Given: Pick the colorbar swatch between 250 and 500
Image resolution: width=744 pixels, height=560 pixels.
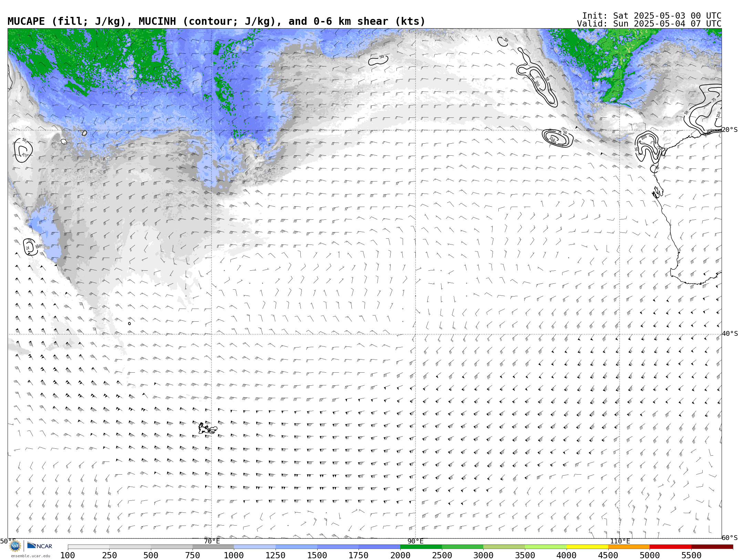Looking at the screenshot, I should coord(130,547).
